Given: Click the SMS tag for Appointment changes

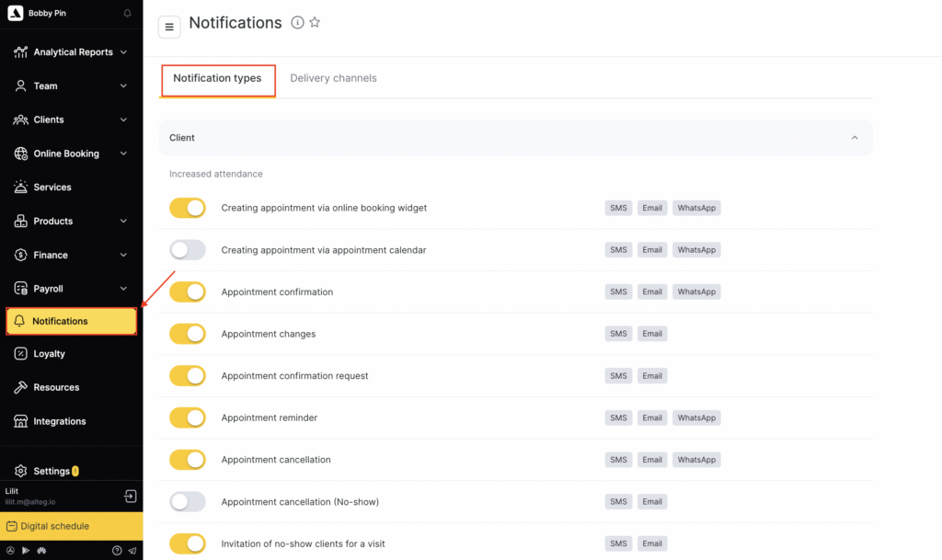Looking at the screenshot, I should point(618,334).
